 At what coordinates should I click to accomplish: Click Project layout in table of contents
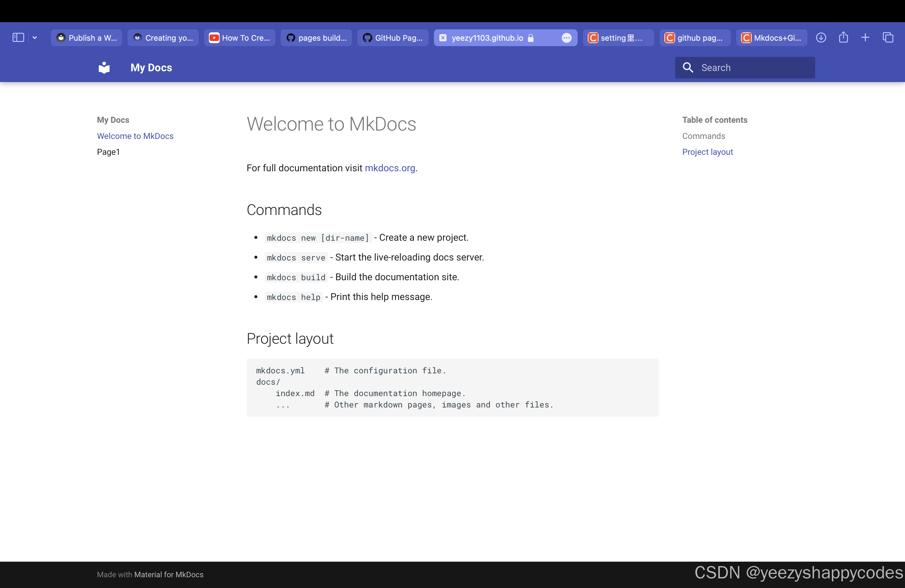(707, 152)
